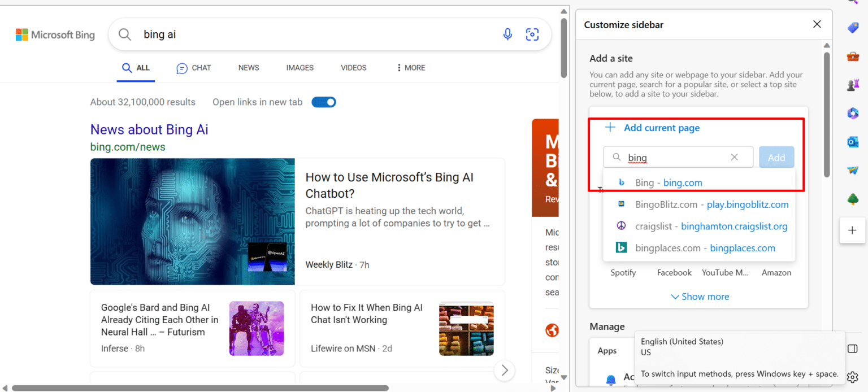
Task: Clear the bing search text with the X
Action: pyautogui.click(x=734, y=157)
